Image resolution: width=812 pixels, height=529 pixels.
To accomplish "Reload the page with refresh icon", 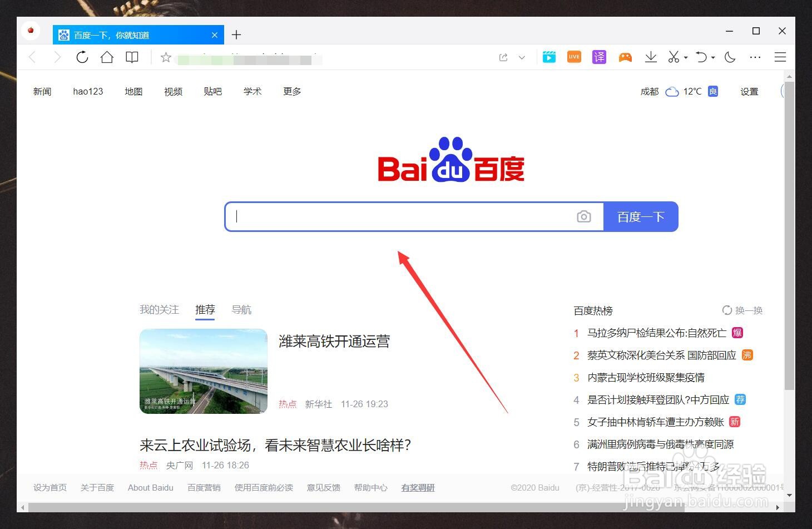I will pyautogui.click(x=82, y=57).
